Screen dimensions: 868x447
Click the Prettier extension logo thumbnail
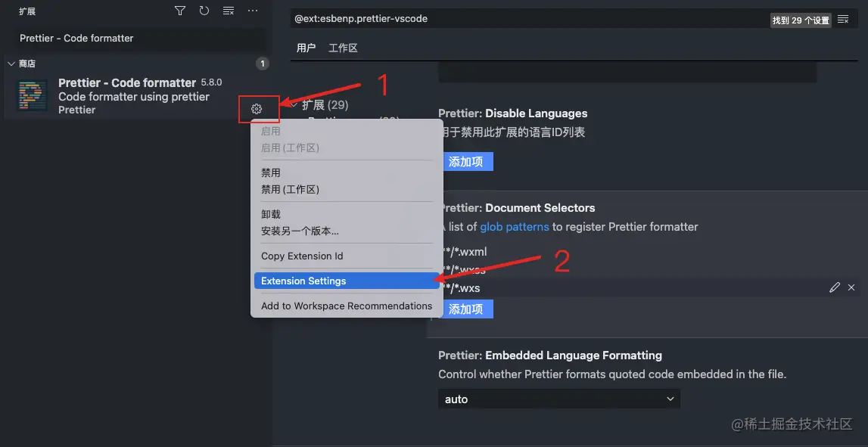33,95
